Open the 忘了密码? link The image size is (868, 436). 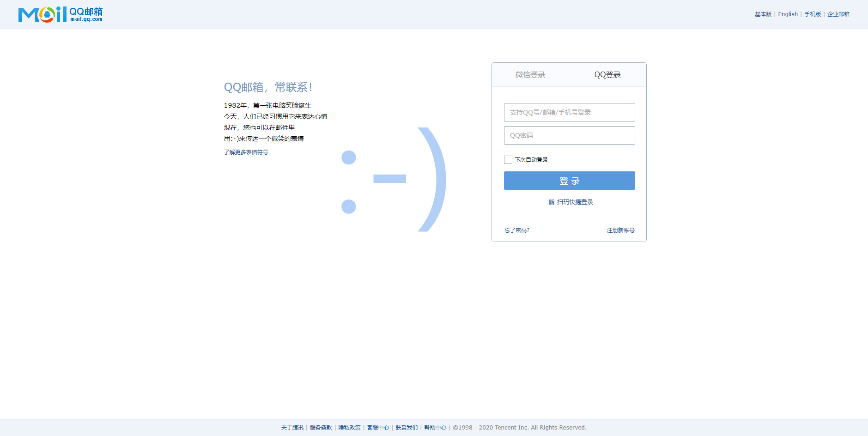click(x=517, y=230)
